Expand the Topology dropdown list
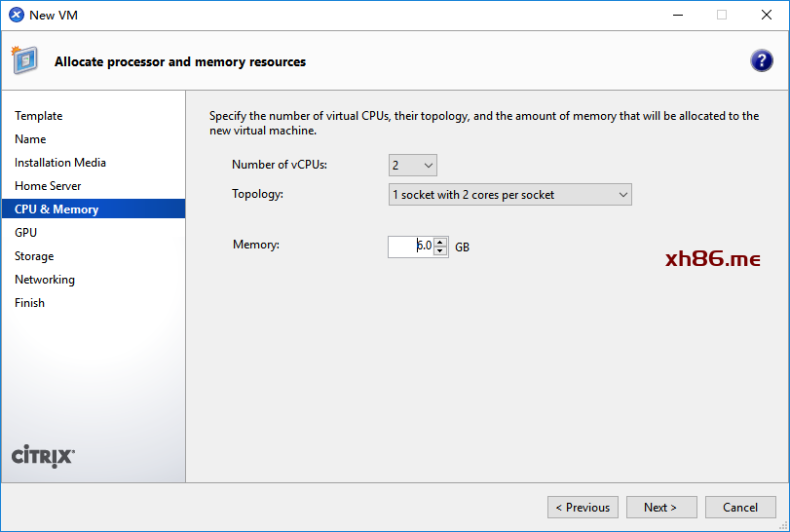 pos(509,195)
